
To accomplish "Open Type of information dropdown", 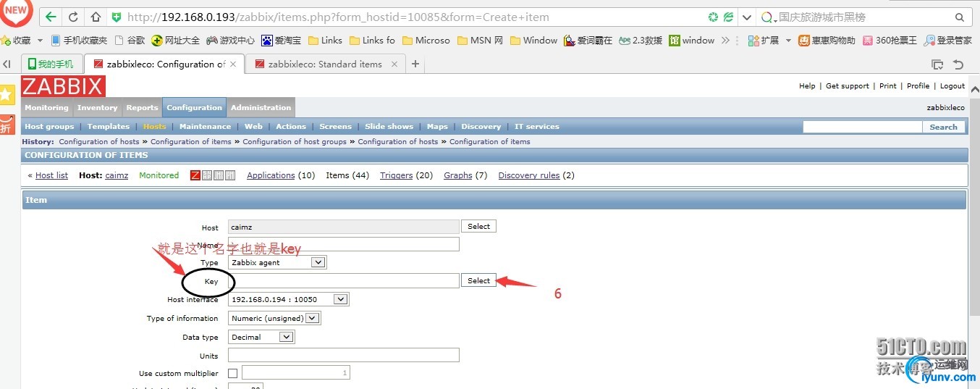I will pyautogui.click(x=274, y=318).
